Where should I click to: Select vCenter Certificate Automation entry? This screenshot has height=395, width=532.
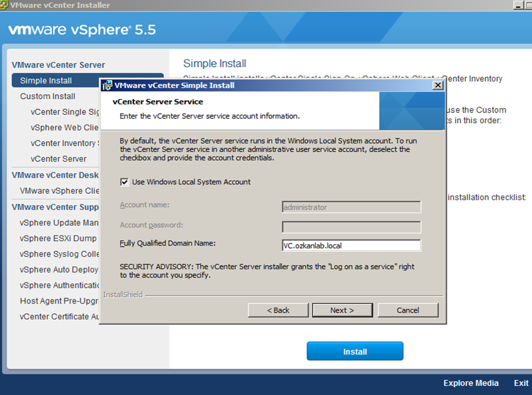[x=59, y=316]
